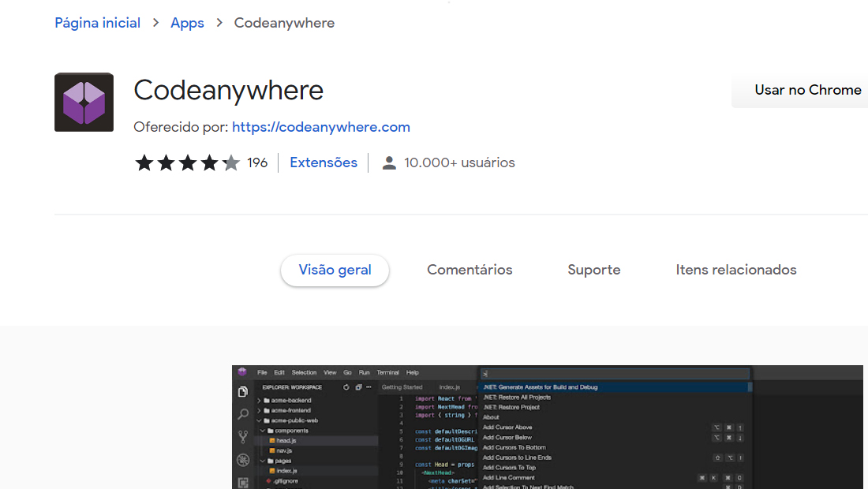Viewport: 868px width, 489px height.
Task: Switch to the index.js editor tab
Action: coord(450,387)
